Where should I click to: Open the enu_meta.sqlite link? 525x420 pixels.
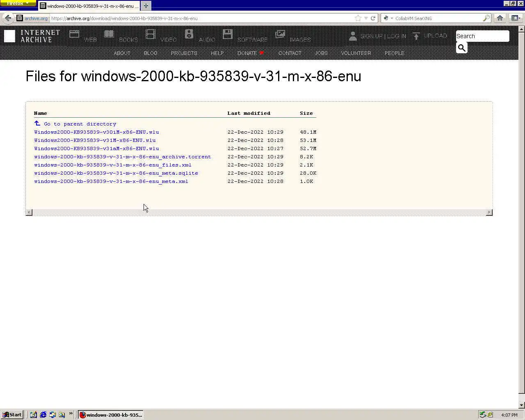pyautogui.click(x=116, y=173)
